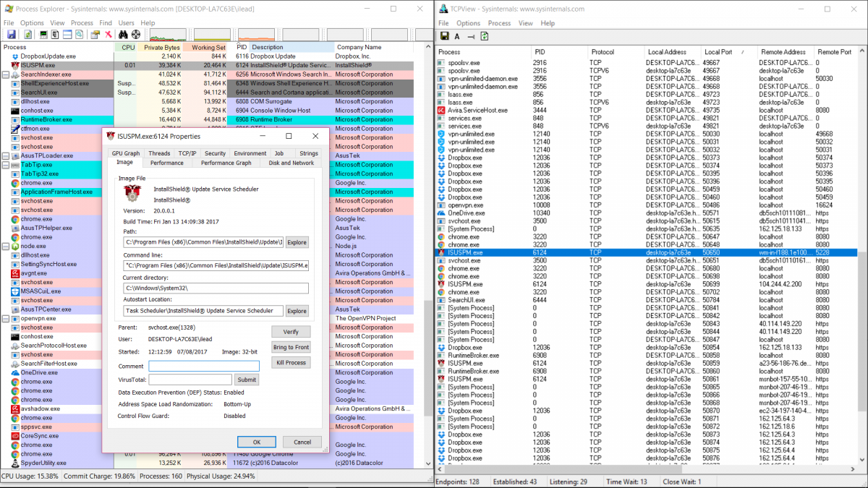This screenshot has height=488, width=868.
Task: Collapse node.exe process tree
Action: pyautogui.click(x=6, y=246)
